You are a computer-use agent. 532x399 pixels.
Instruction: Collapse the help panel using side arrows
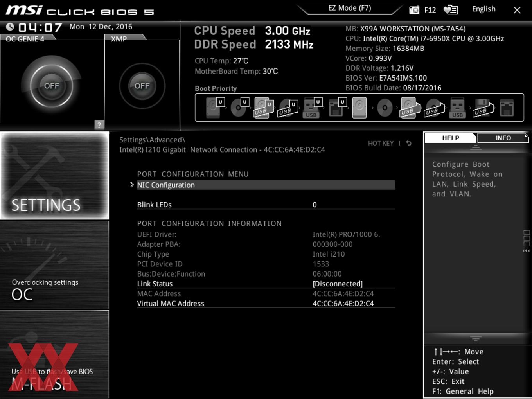pyautogui.click(x=527, y=251)
